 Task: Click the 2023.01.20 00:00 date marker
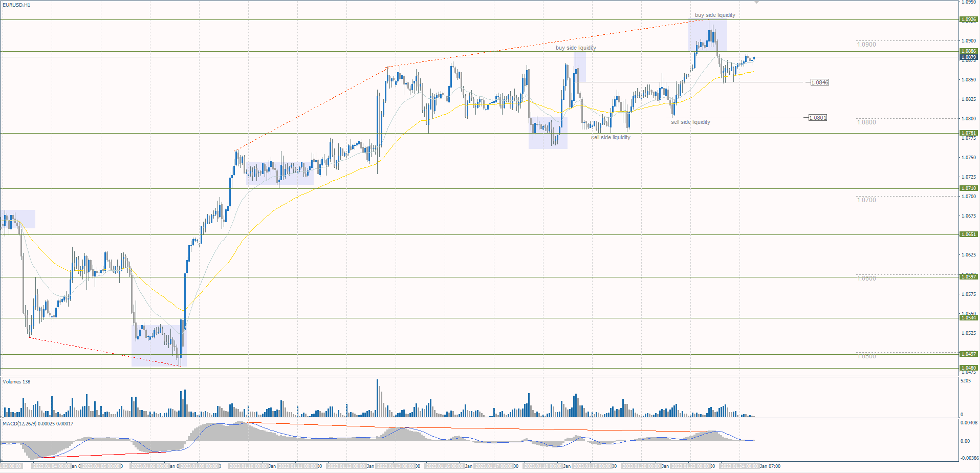tap(642, 466)
